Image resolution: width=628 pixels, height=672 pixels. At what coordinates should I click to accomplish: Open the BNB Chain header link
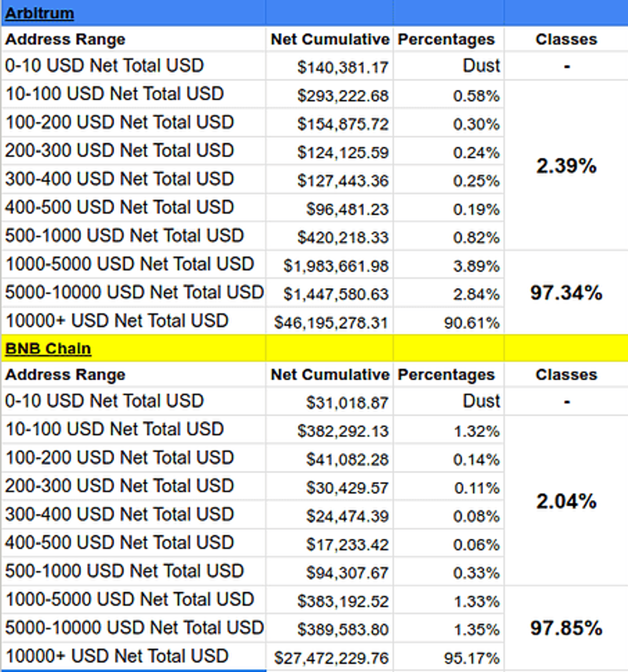point(48,349)
